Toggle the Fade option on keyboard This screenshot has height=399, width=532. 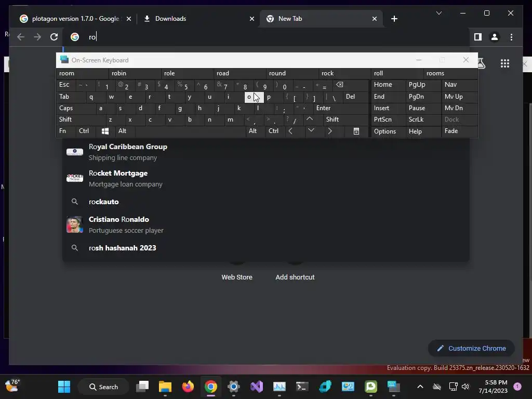(459, 131)
